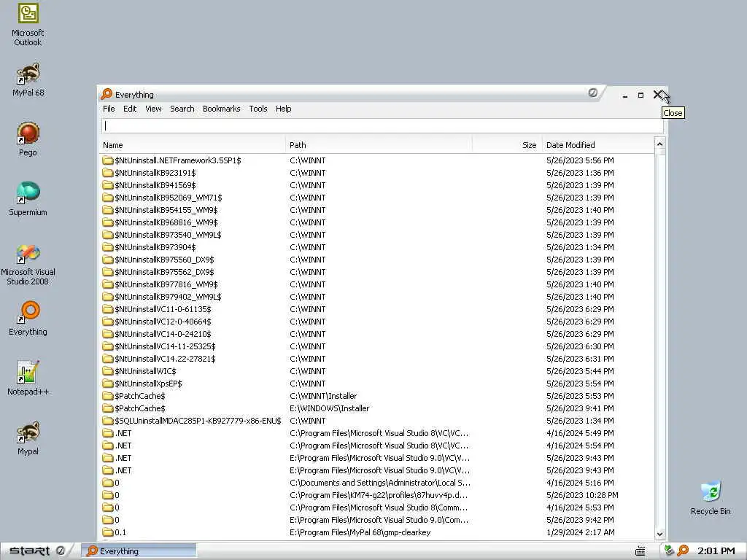Select the $NtUninstallVC14-0-24210$ row
This screenshot has height=560, width=747.
[377, 334]
